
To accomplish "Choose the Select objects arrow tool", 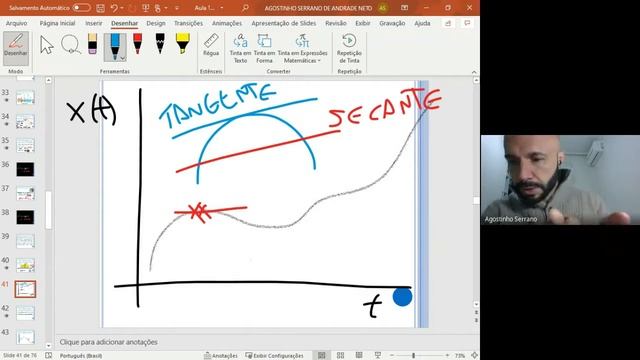I will tap(47, 45).
